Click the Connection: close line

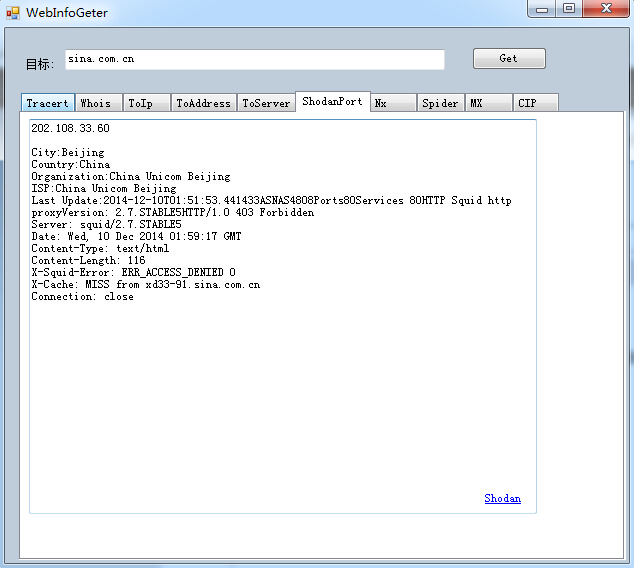82,297
